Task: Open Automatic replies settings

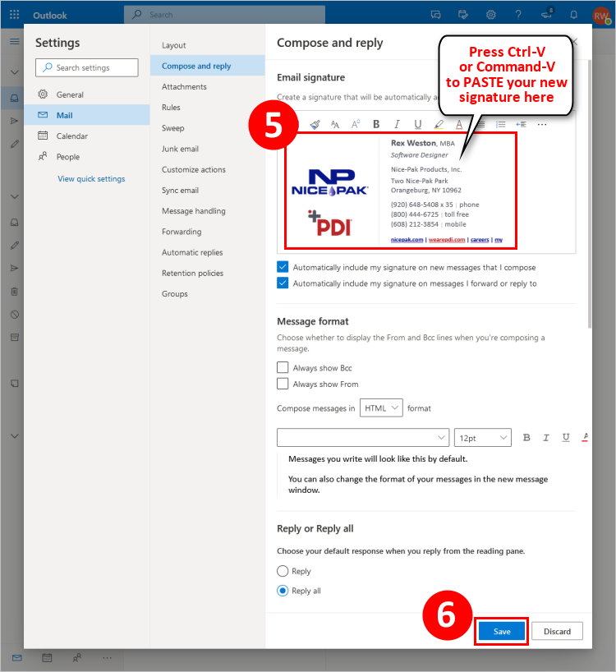Action: [x=208, y=252]
